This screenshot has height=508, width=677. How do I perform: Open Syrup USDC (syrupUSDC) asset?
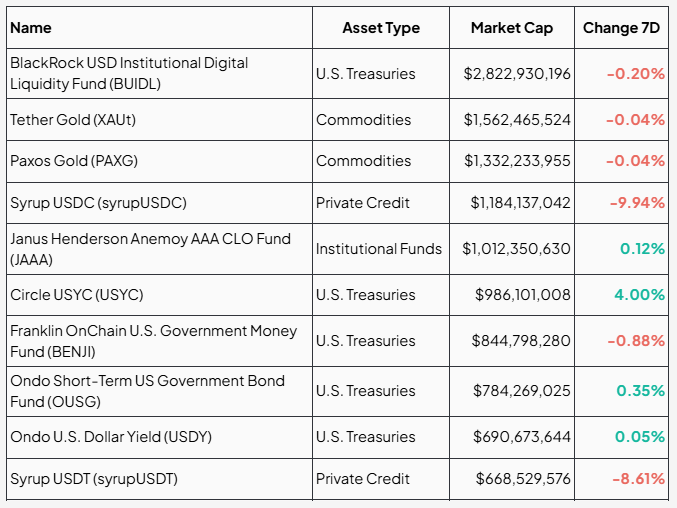[x=98, y=203]
